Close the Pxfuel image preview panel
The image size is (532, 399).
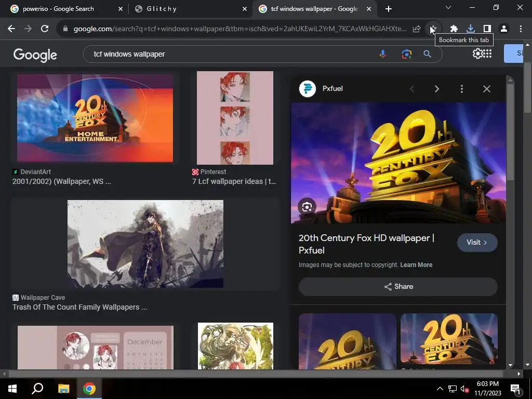[486, 89]
